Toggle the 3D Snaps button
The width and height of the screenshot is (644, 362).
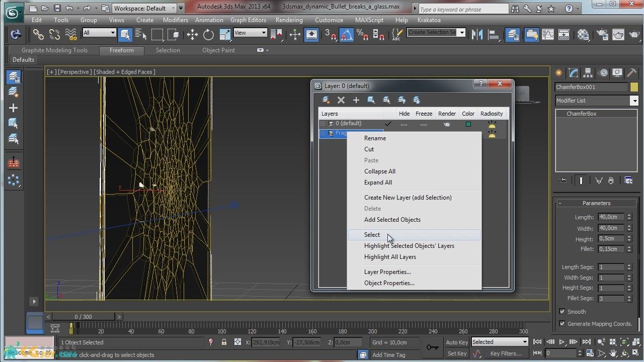point(331,34)
